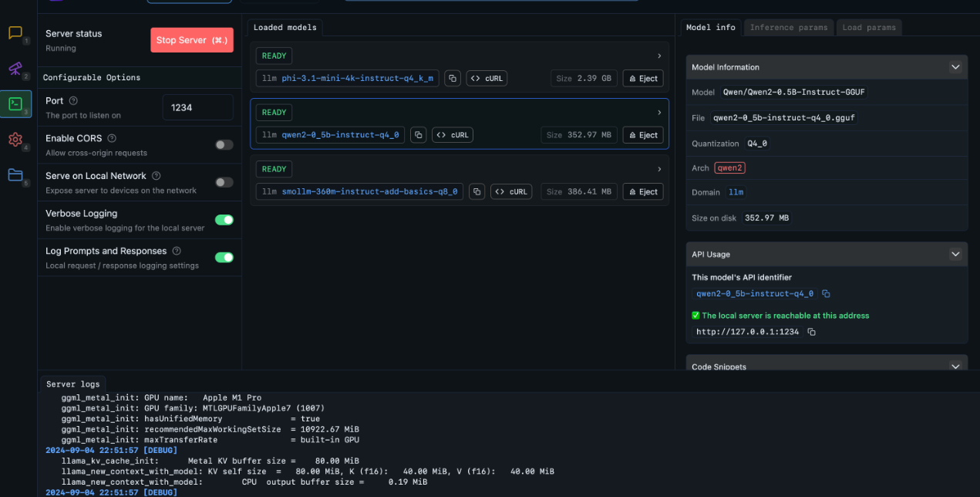Copy phi-3.1-mini-4k-instruct model identifier
The image size is (980, 497).
[453, 78]
